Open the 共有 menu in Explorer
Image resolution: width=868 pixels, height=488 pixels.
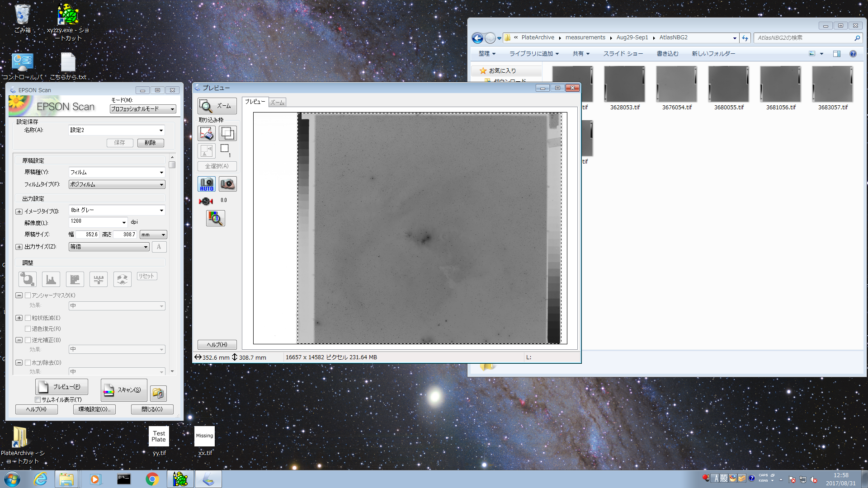581,54
